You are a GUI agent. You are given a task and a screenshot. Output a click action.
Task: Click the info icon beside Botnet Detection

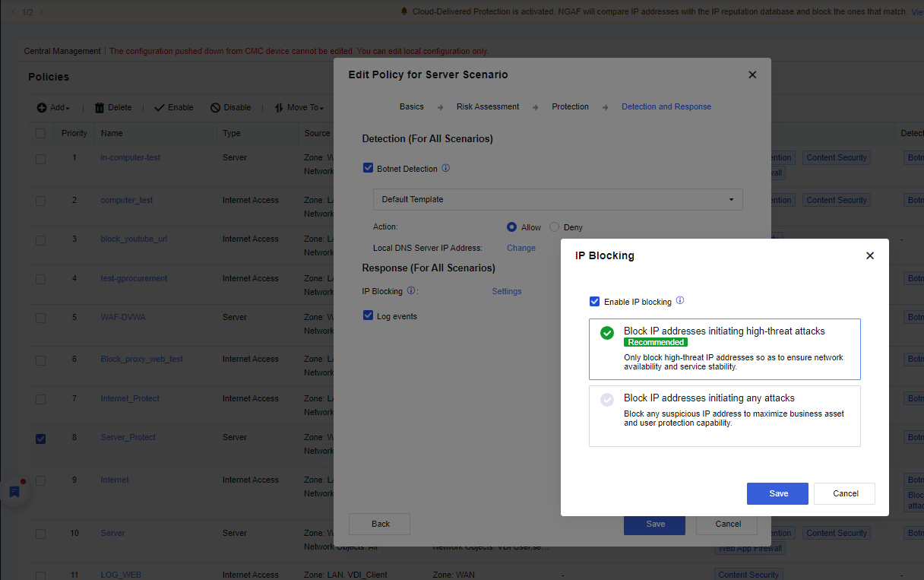(446, 168)
